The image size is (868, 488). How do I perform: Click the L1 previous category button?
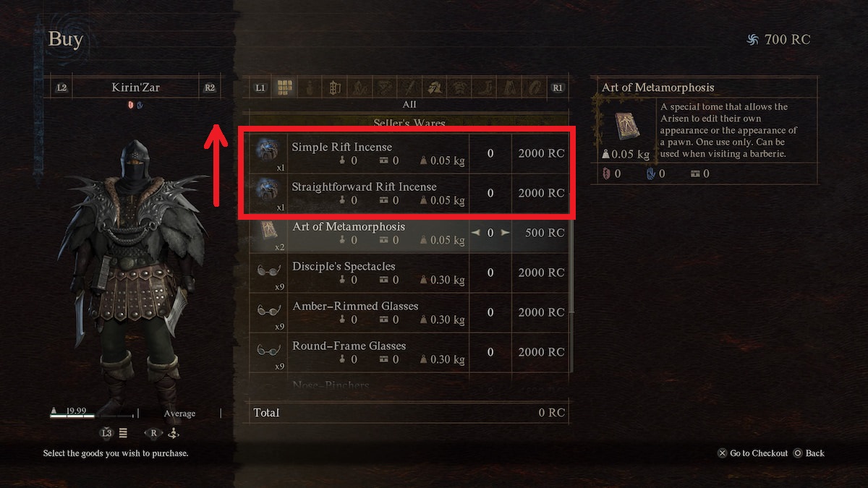tap(260, 87)
